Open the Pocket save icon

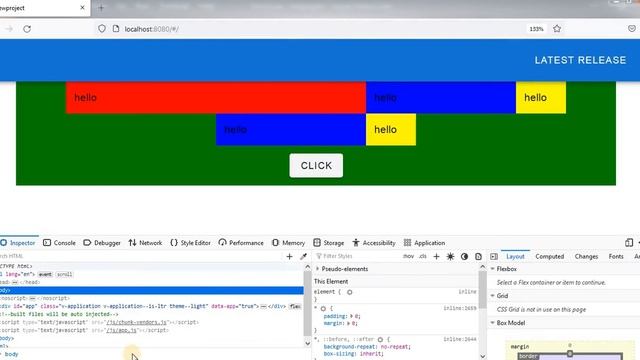[x=632, y=29]
